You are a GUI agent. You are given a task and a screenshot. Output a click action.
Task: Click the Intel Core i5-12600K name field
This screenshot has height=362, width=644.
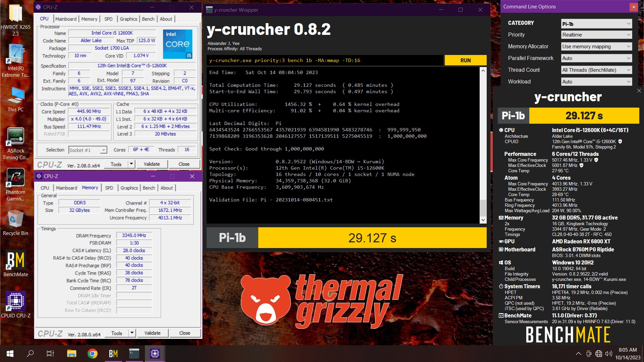[x=112, y=33]
